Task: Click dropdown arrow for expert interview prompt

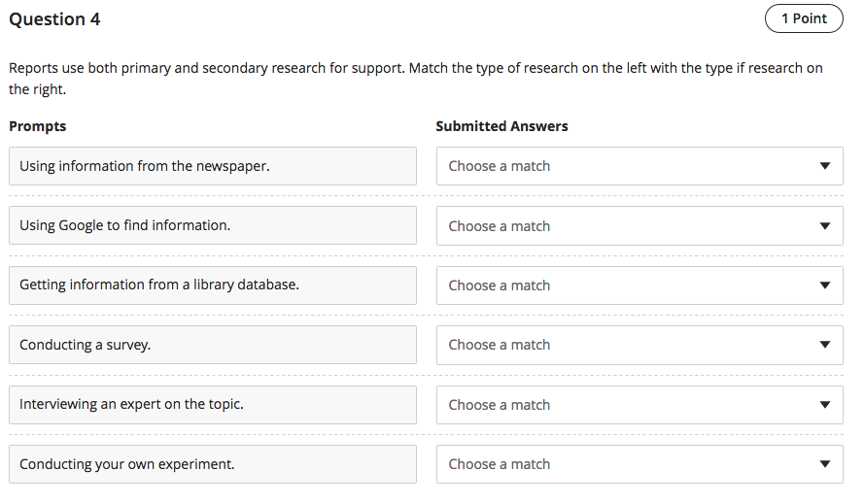Action: tap(824, 405)
